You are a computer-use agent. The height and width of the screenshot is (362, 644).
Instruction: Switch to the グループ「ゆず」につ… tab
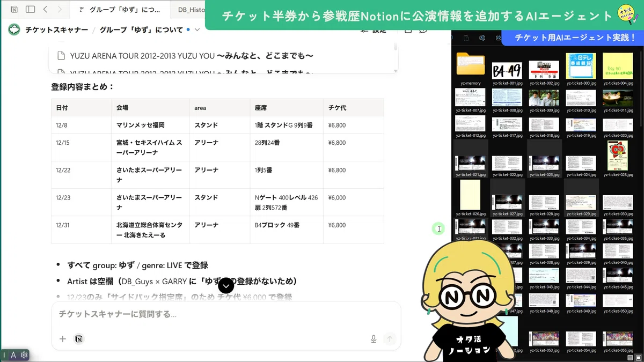pos(120,10)
